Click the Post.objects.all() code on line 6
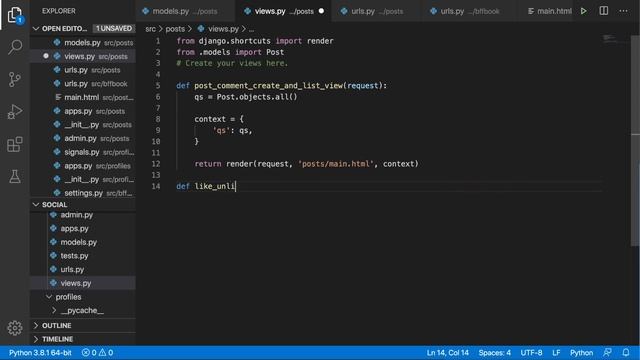Screen dimensions: 640x360 (x=257, y=97)
